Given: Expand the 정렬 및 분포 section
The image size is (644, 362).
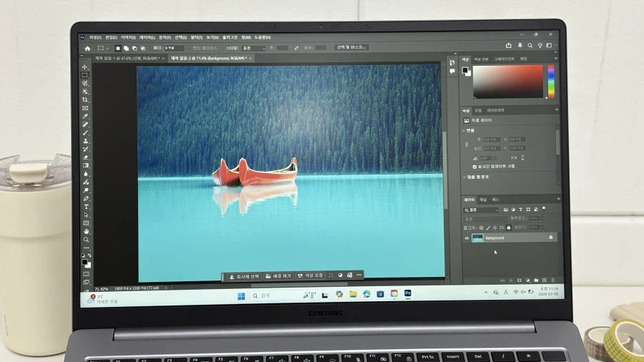Looking at the screenshot, I should coord(464,176).
